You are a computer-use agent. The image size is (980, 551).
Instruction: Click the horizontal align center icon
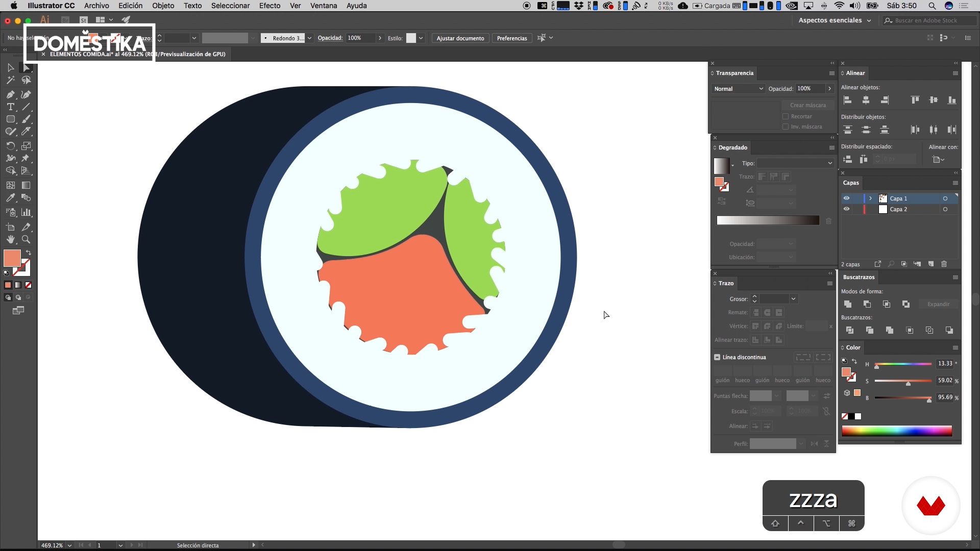tap(866, 100)
